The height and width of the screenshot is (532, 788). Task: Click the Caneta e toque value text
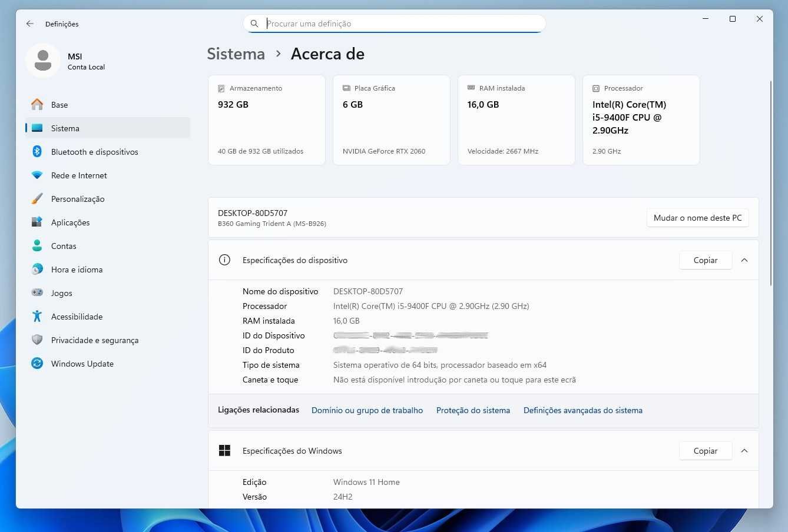pos(455,380)
